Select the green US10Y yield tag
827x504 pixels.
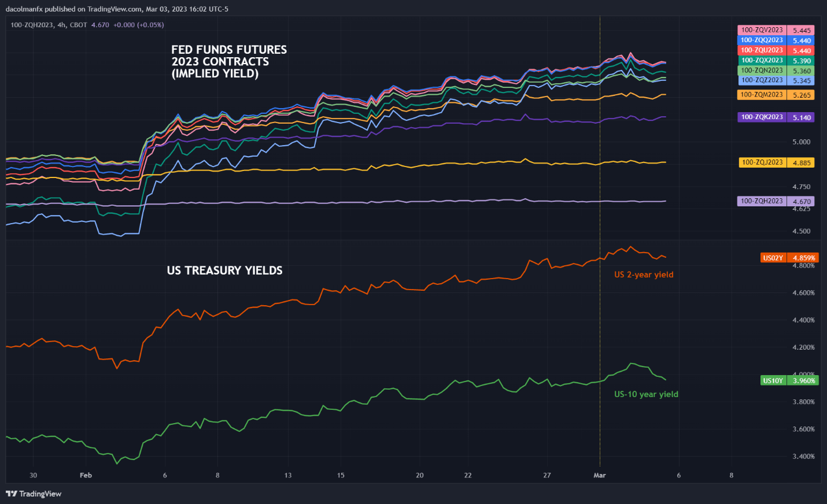pyautogui.click(x=773, y=380)
